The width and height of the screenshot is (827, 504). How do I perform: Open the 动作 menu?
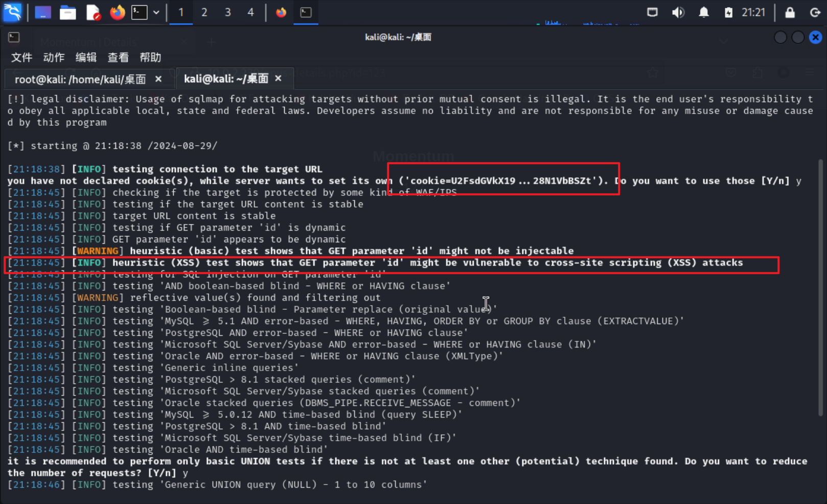click(x=54, y=57)
